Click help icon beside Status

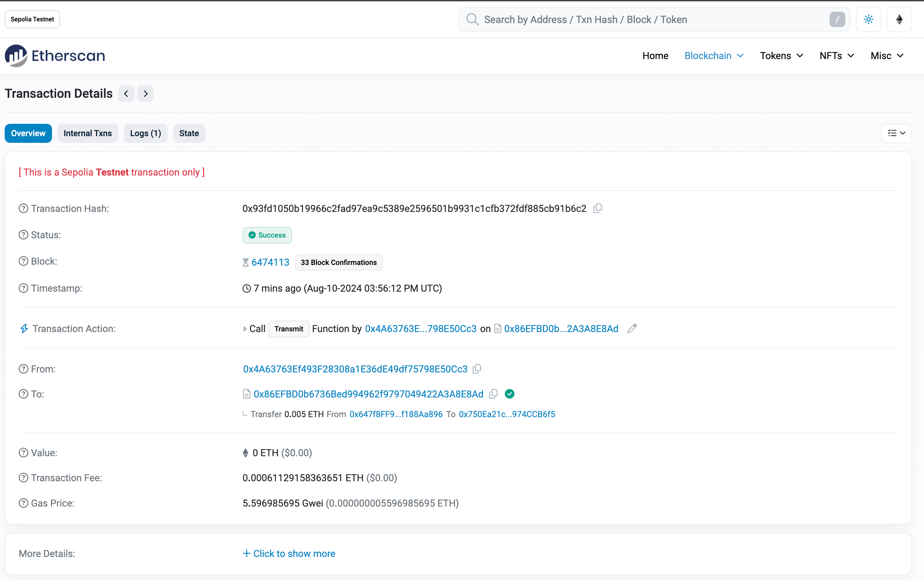pyautogui.click(x=23, y=235)
